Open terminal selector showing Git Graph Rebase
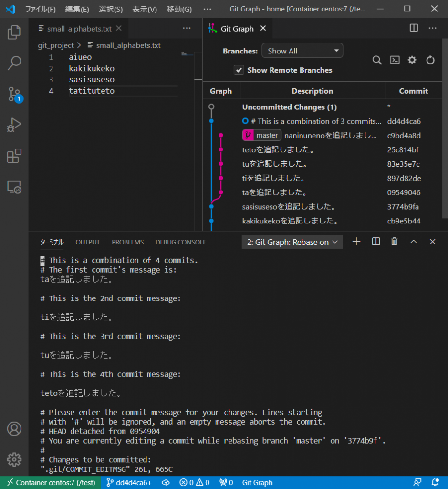This screenshot has width=448, height=489. 292,242
